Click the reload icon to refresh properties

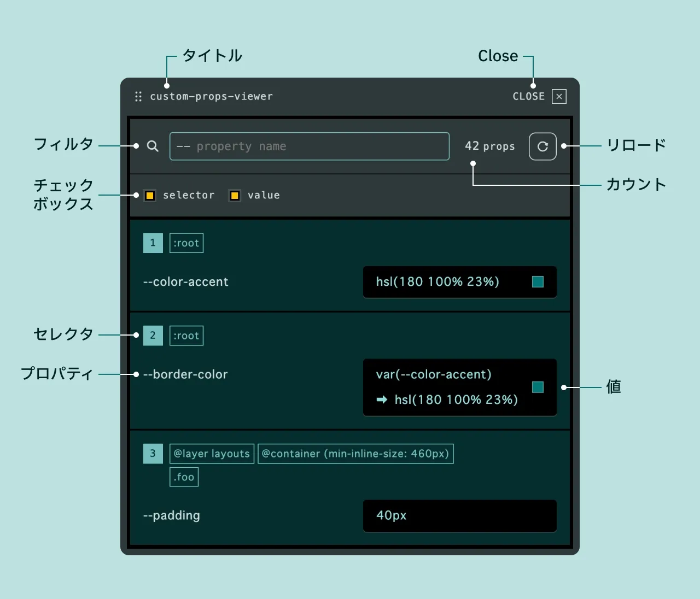(x=542, y=146)
